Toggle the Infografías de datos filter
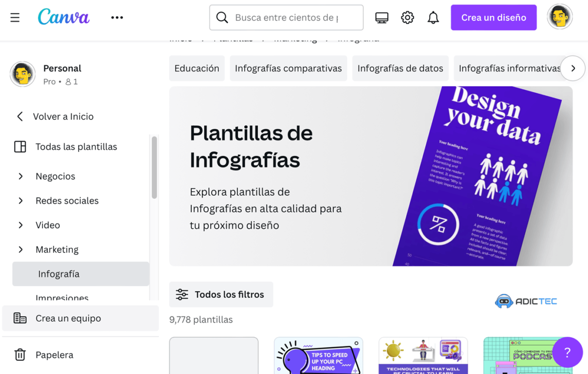The image size is (588, 374). [x=400, y=68]
